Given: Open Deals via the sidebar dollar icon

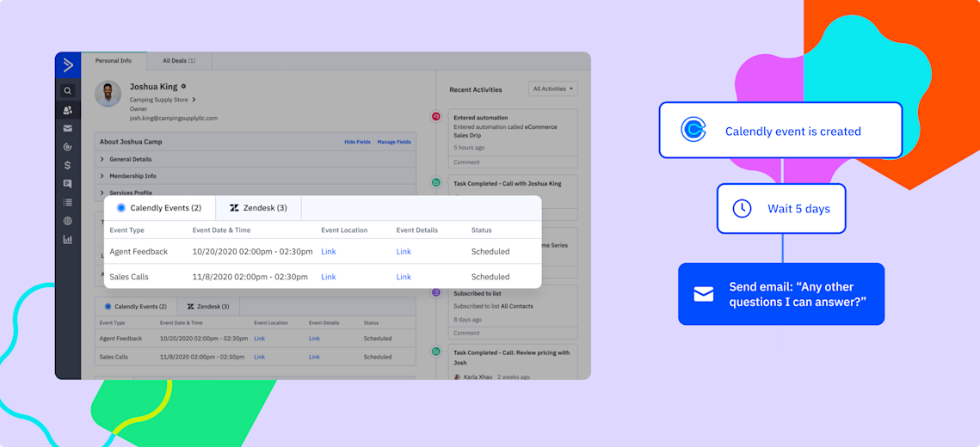Looking at the screenshot, I should 67,165.
